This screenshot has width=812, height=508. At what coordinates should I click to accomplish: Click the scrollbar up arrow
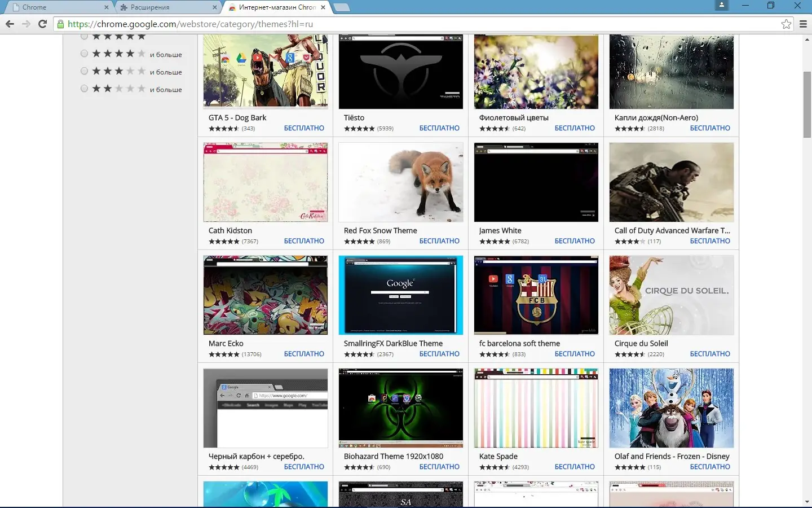[x=807, y=39]
